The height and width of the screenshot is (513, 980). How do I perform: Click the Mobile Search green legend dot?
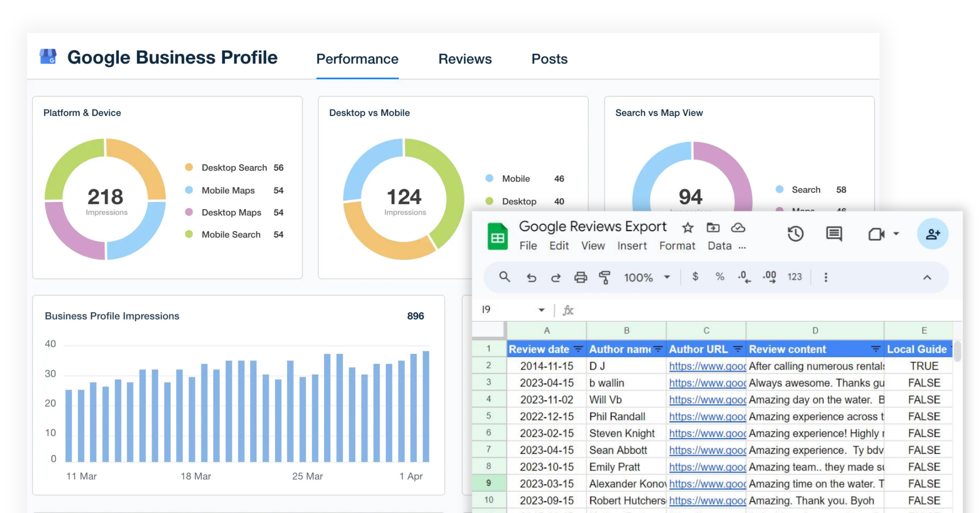pyautogui.click(x=189, y=234)
